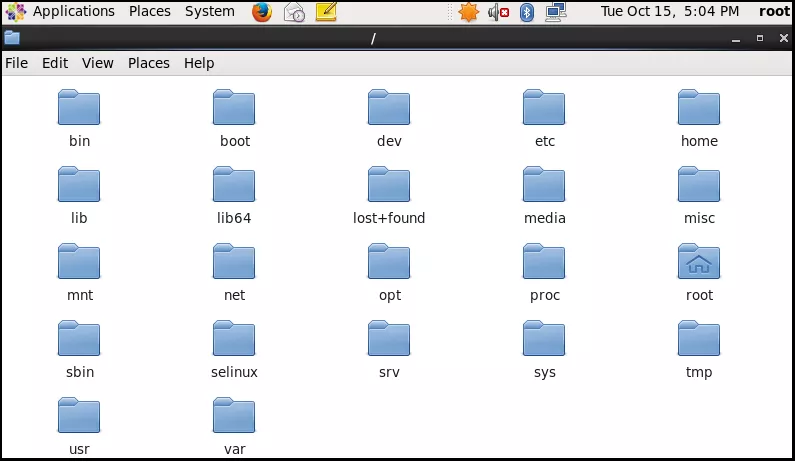This screenshot has width=795, height=462.
Task: Select the lib folder icon
Action: 79,184
